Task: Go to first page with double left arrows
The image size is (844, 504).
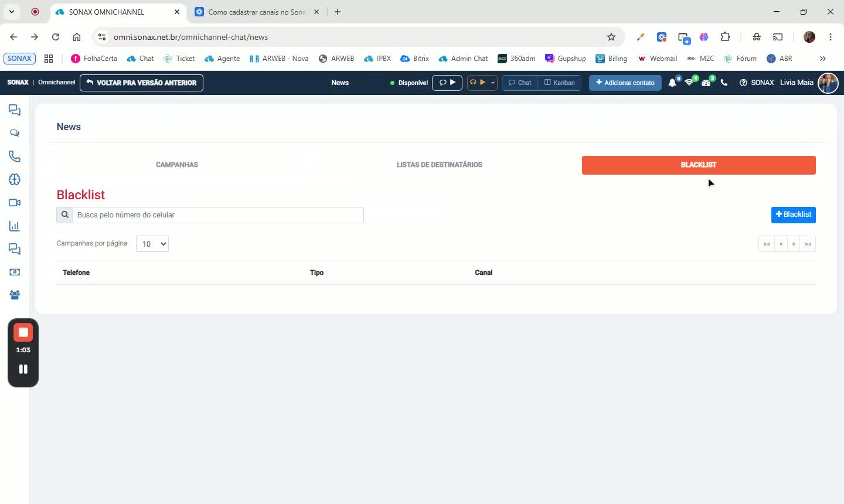Action: 767,244
